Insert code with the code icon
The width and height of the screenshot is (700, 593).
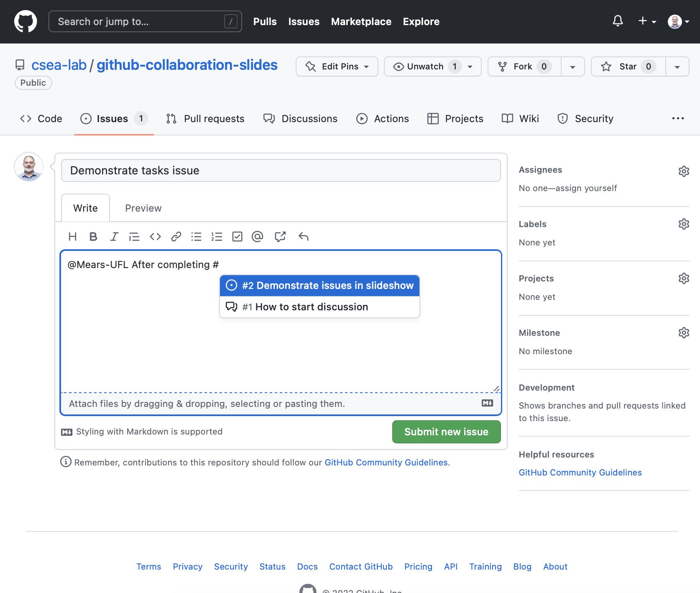pyautogui.click(x=155, y=237)
